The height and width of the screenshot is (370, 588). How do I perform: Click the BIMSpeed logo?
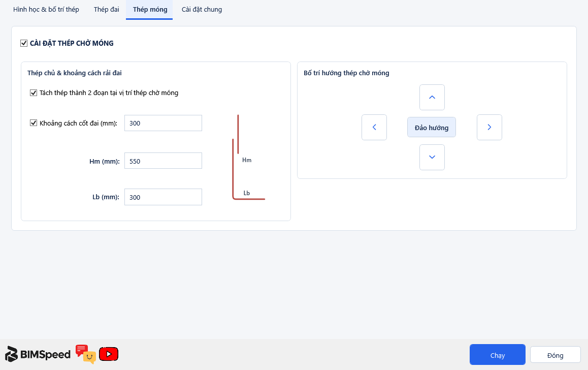pos(38,354)
